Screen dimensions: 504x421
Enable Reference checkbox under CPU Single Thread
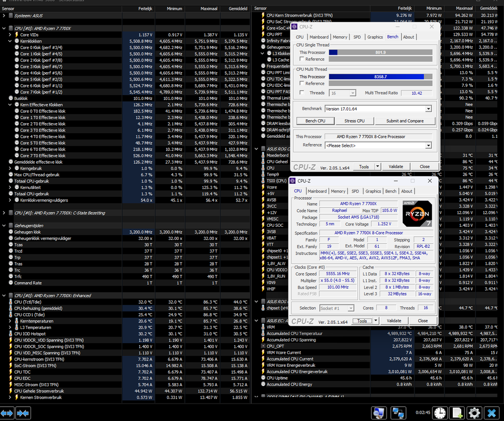pyautogui.click(x=301, y=59)
